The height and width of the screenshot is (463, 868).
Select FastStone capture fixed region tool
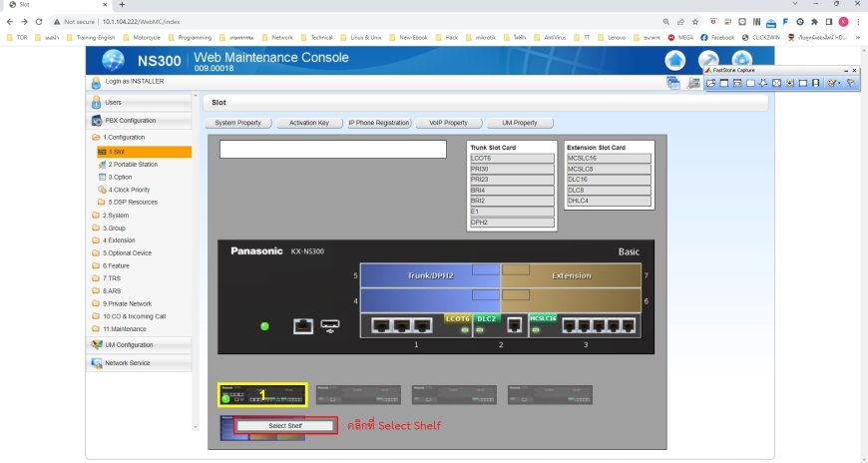(x=803, y=83)
